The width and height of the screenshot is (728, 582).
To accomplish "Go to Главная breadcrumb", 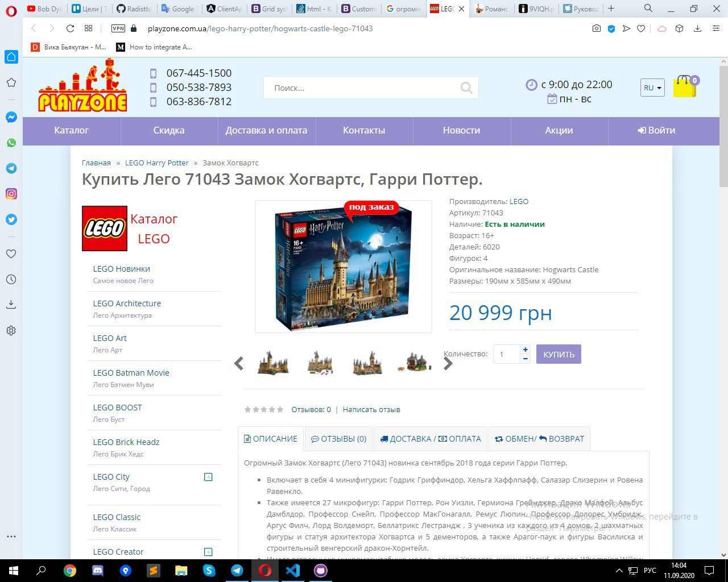I will (x=96, y=163).
